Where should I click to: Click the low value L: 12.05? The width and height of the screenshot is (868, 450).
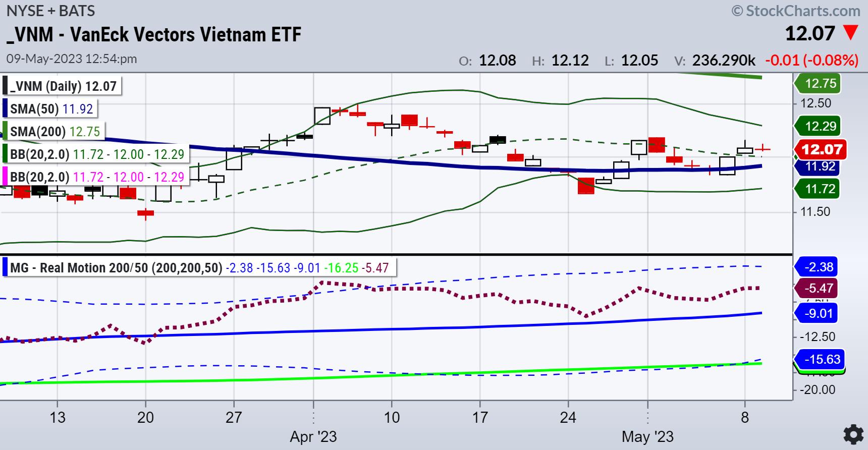tap(631, 61)
